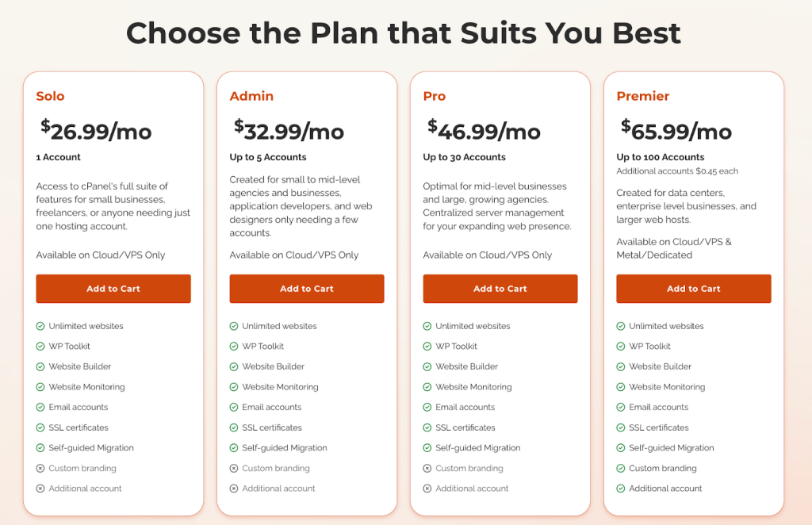Click Pro's Website Builder check icon
This screenshot has width=812, height=525.
(427, 366)
